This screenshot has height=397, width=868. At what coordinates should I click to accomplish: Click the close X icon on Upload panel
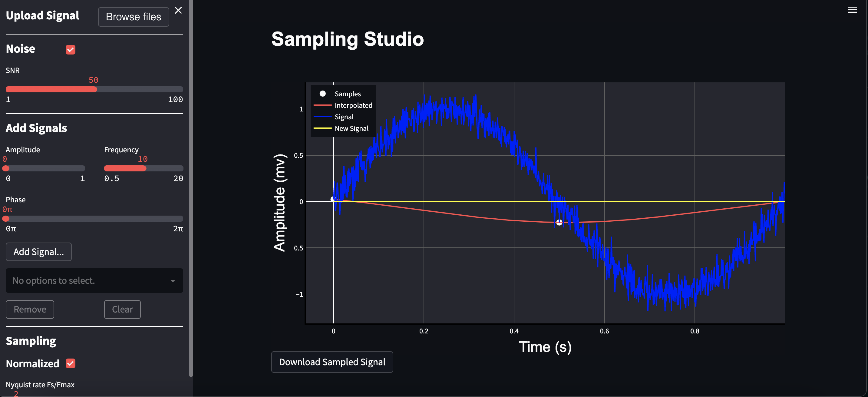click(178, 10)
